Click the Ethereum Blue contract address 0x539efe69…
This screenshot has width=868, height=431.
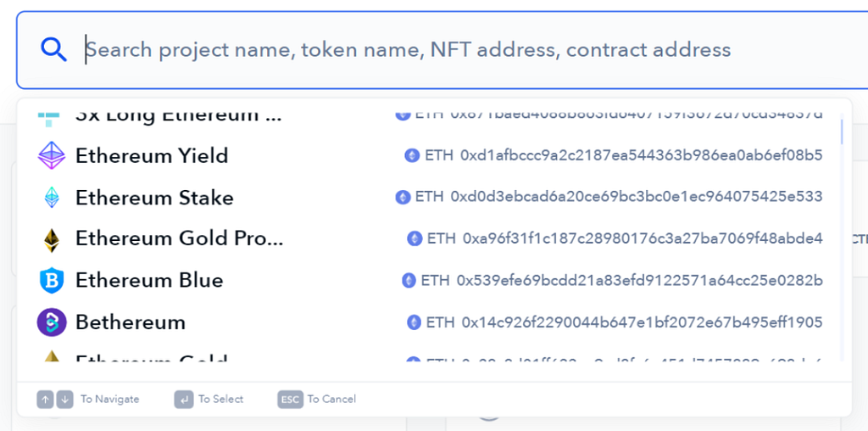click(640, 280)
